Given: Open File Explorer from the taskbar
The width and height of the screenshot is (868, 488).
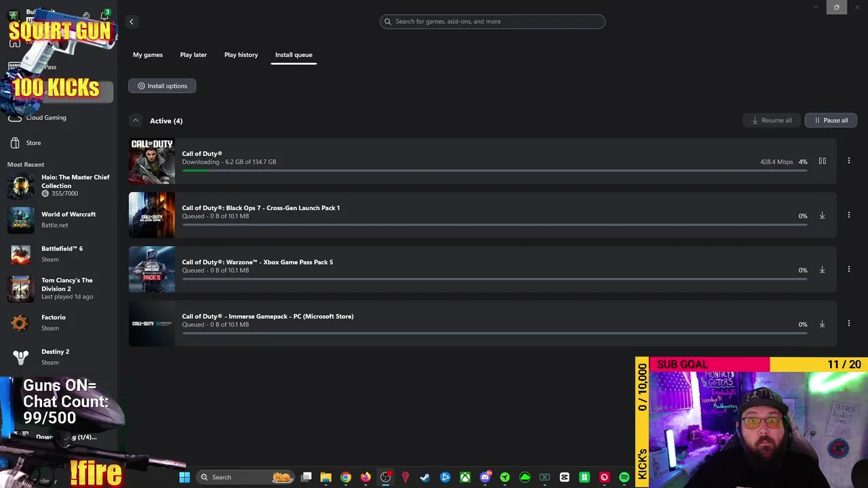Looking at the screenshot, I should click(325, 477).
